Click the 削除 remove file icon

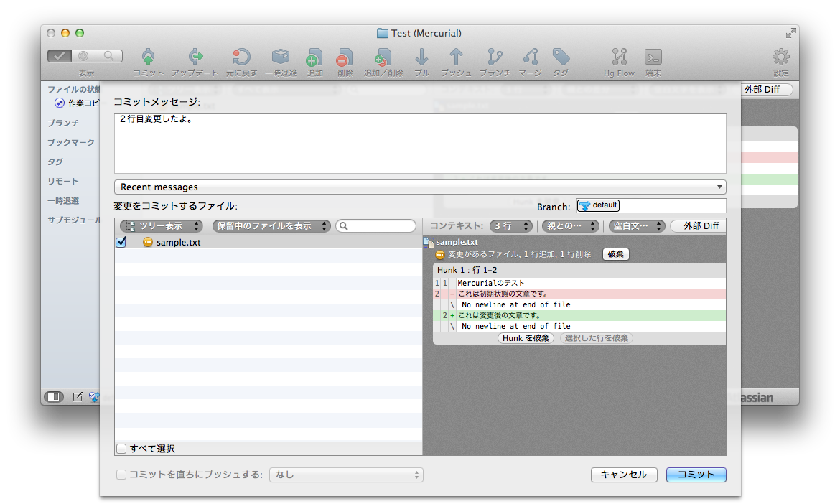point(345,57)
